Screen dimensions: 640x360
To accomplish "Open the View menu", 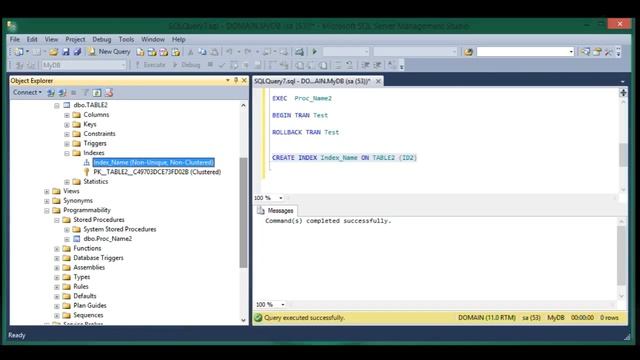I will (51, 40).
